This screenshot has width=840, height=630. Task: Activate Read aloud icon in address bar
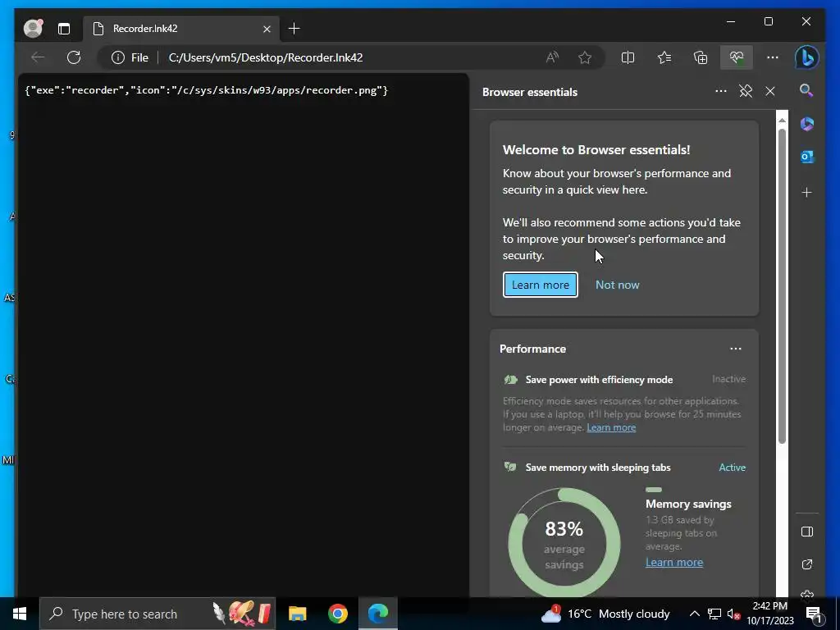tap(552, 57)
